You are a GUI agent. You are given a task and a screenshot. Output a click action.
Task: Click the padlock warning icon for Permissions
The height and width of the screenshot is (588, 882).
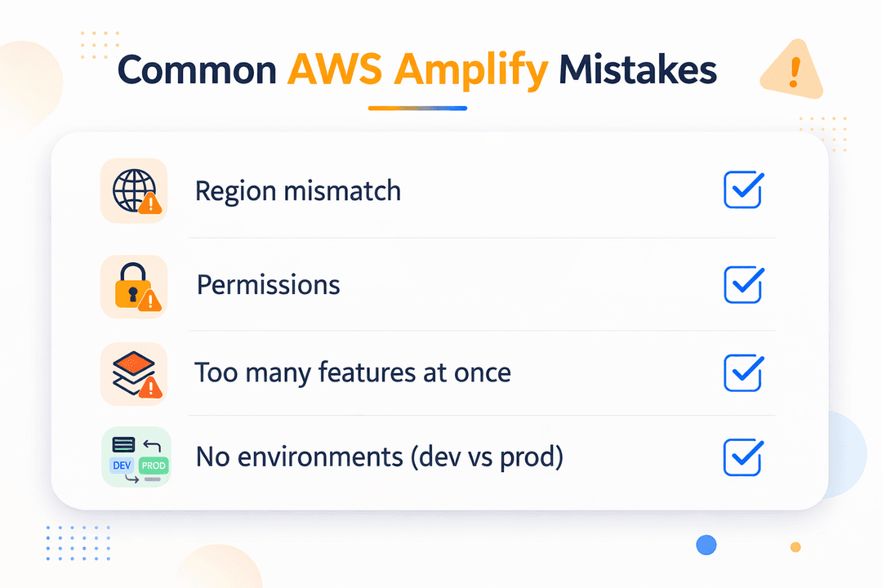[x=134, y=287]
